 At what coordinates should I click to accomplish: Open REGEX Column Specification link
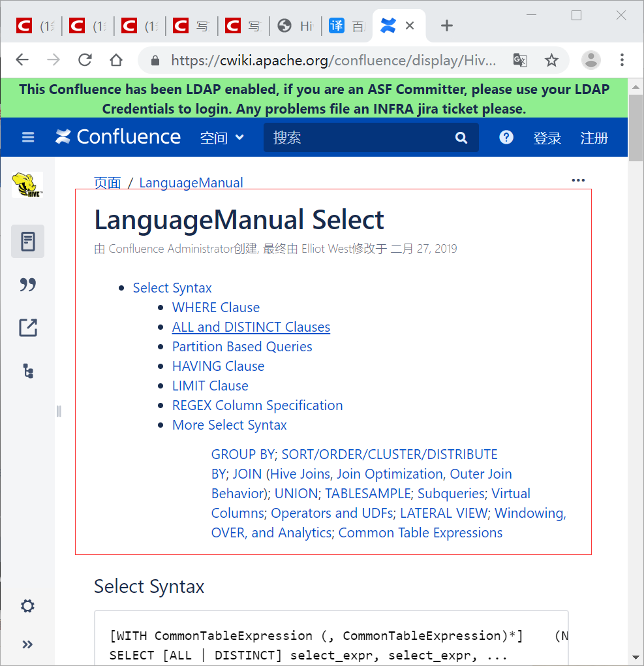point(257,405)
